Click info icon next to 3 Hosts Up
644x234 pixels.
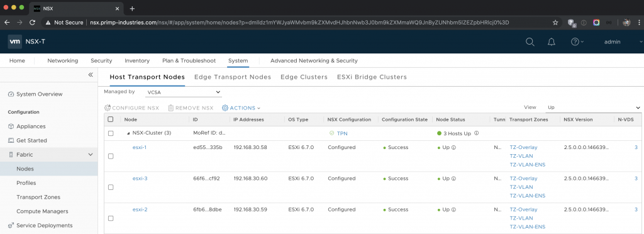[477, 133]
